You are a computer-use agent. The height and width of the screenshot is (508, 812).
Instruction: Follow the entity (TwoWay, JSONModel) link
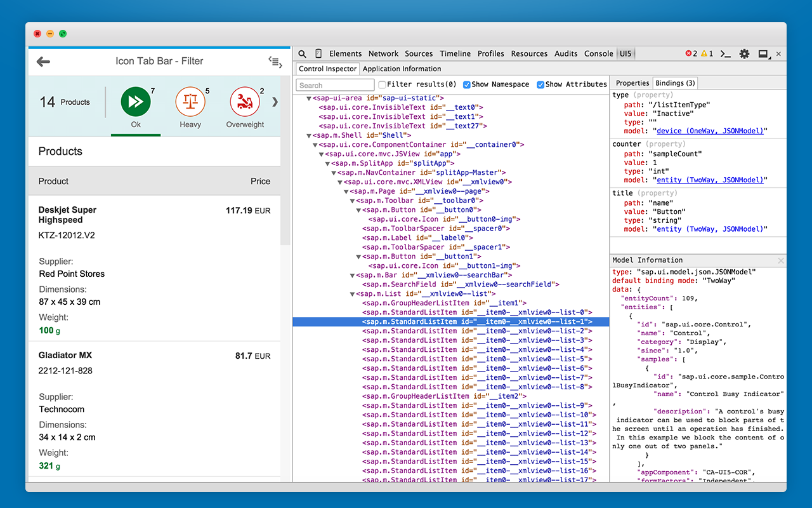point(710,180)
